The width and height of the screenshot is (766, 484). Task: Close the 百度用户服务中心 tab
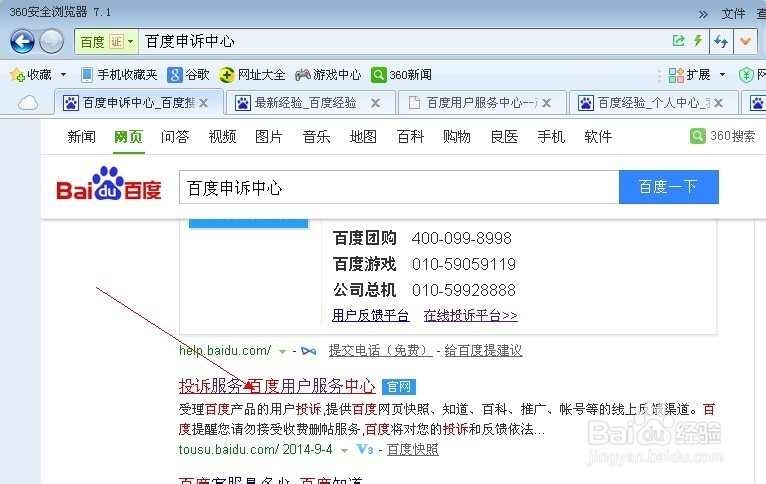(x=547, y=103)
